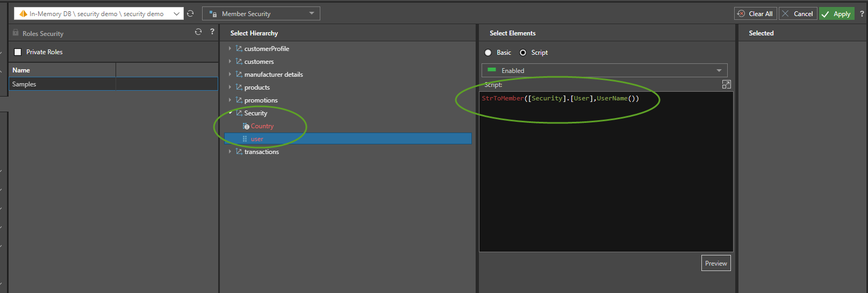Collapse the Security tree node

pos(231,113)
